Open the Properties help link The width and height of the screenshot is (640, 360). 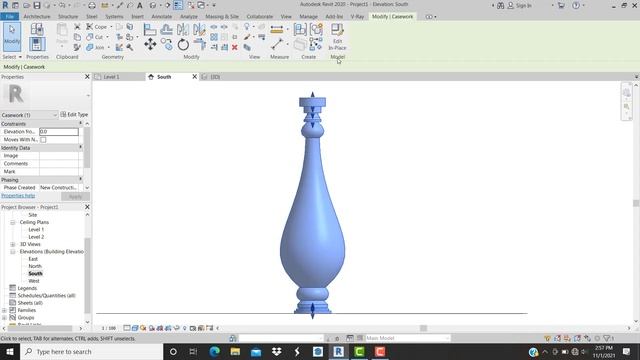click(x=18, y=196)
